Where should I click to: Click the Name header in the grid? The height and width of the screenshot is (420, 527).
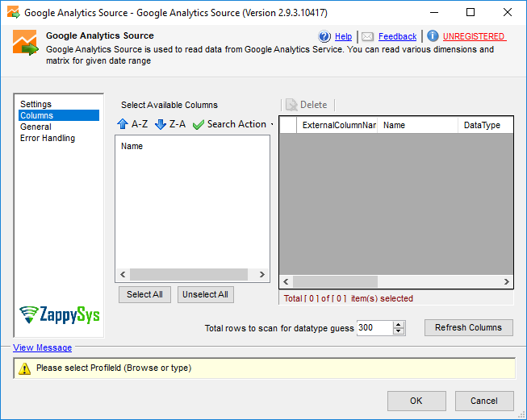(x=417, y=125)
